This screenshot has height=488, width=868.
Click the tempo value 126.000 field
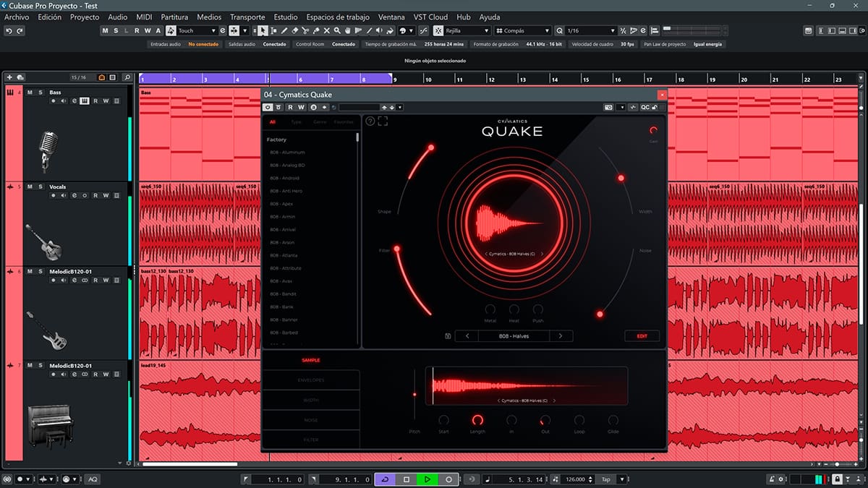[576, 479]
